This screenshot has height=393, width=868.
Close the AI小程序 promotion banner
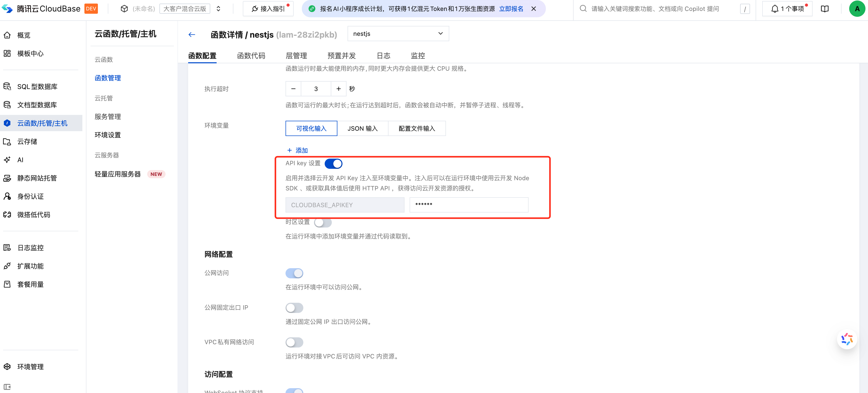533,9
